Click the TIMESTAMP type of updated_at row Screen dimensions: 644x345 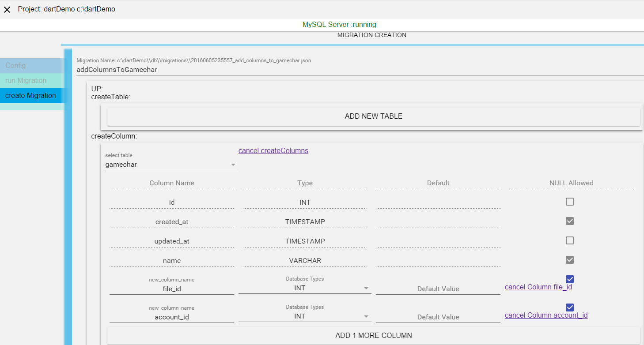[305, 241]
